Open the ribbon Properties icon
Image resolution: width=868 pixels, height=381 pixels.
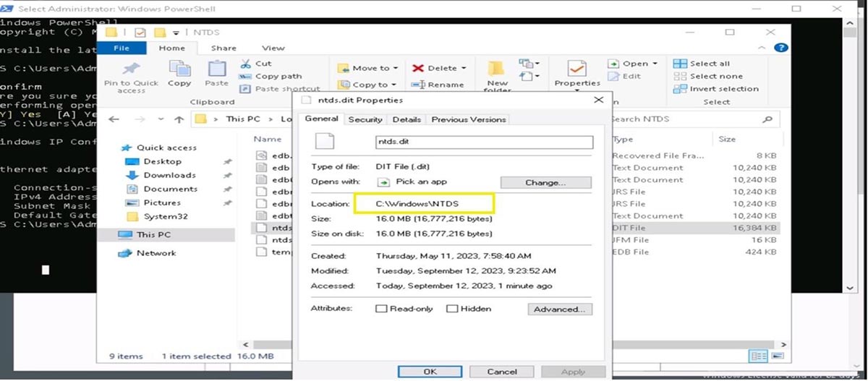576,69
